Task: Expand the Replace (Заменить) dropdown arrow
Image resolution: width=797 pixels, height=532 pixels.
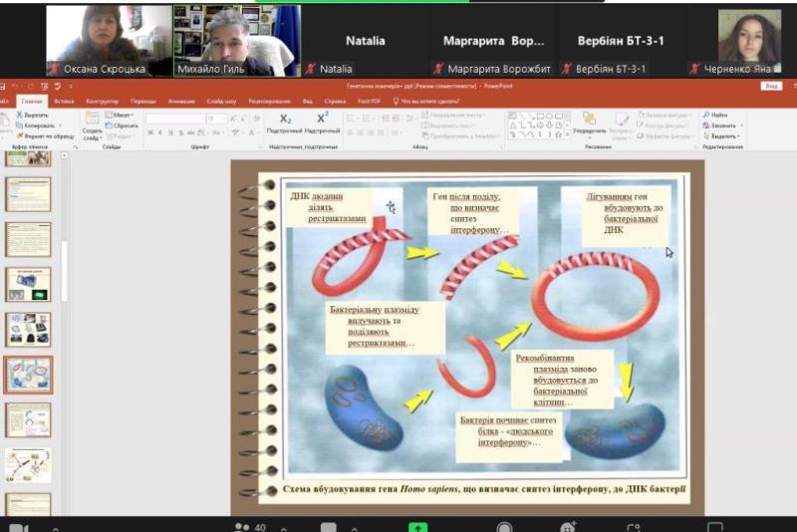Action: (739, 127)
